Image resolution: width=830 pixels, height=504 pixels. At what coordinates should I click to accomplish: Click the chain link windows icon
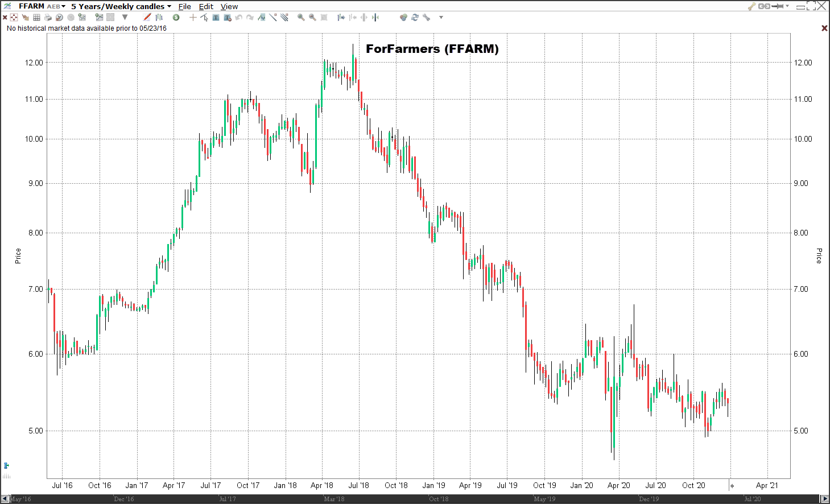click(x=764, y=6)
